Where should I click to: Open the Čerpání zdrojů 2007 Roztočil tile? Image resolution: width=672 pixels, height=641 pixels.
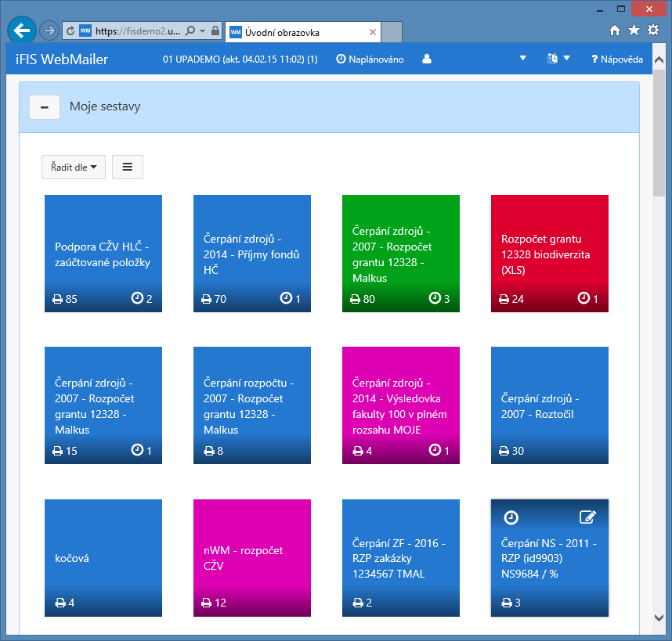(x=550, y=405)
